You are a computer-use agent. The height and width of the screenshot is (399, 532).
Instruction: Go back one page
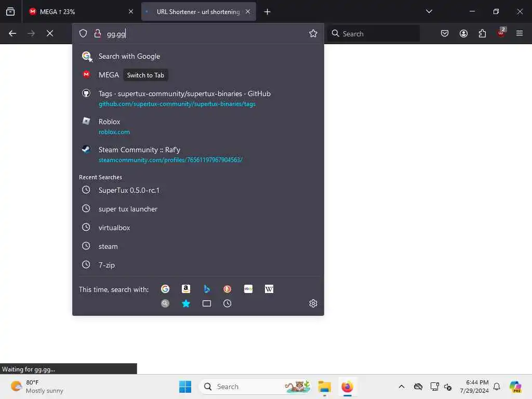12,33
